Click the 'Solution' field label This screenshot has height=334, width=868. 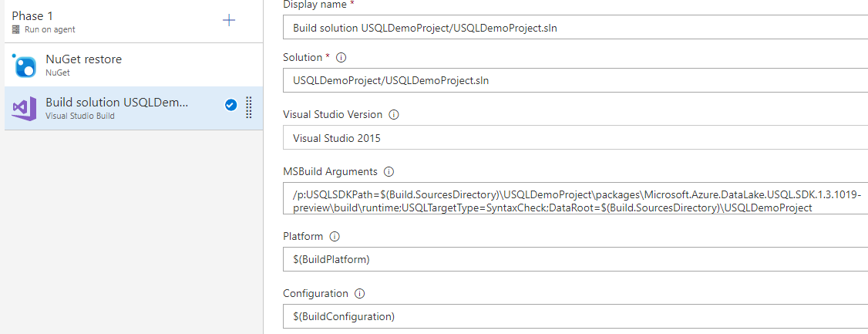pyautogui.click(x=302, y=57)
